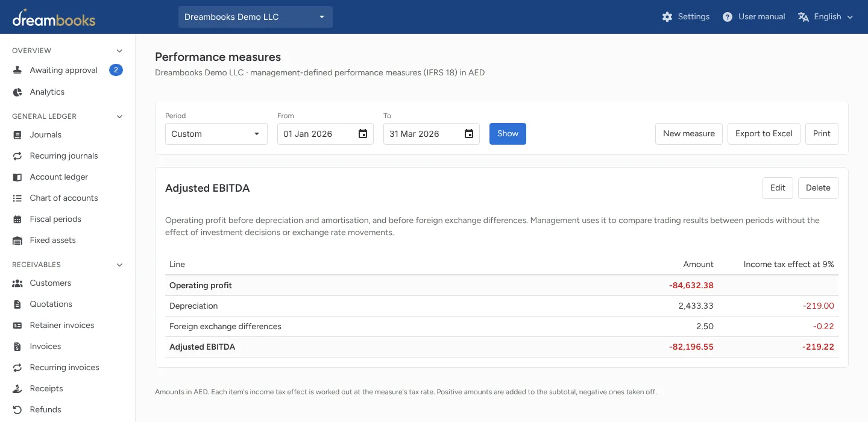
Task: Open the User manual link
Action: pos(754,17)
